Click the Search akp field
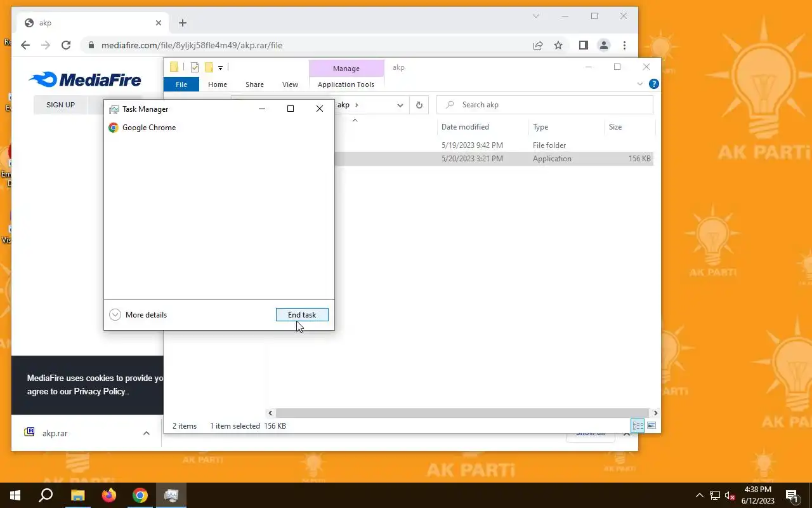Viewport: 812px width, 508px height. [545, 105]
